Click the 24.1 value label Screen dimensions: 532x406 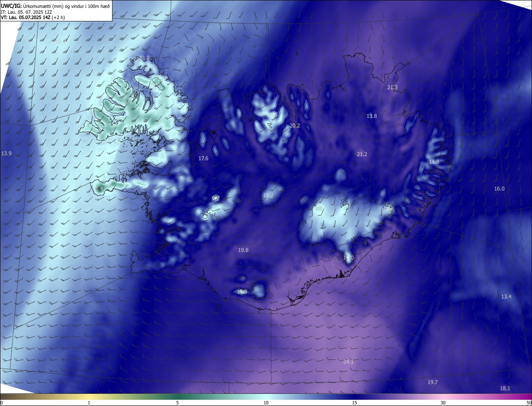(x=348, y=362)
